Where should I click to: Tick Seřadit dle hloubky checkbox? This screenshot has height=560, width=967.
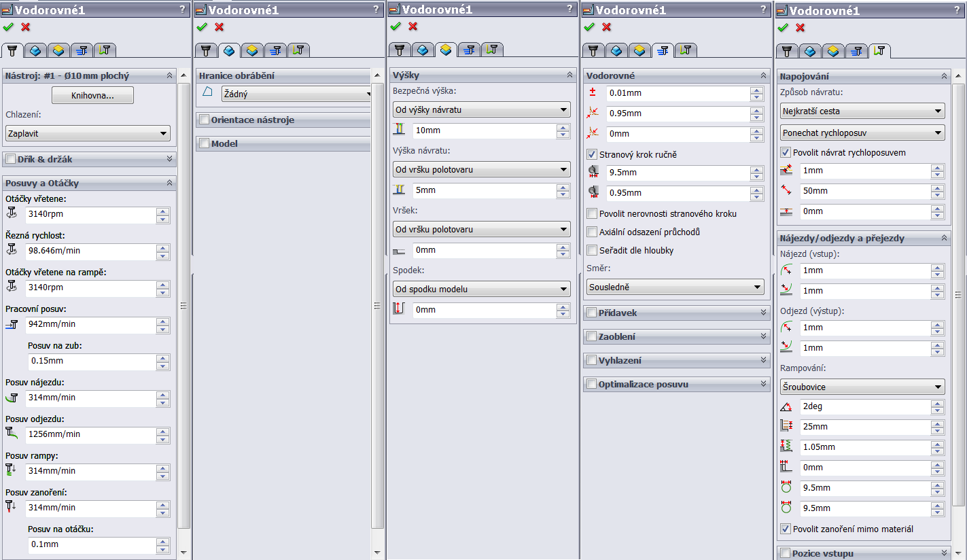pos(592,250)
